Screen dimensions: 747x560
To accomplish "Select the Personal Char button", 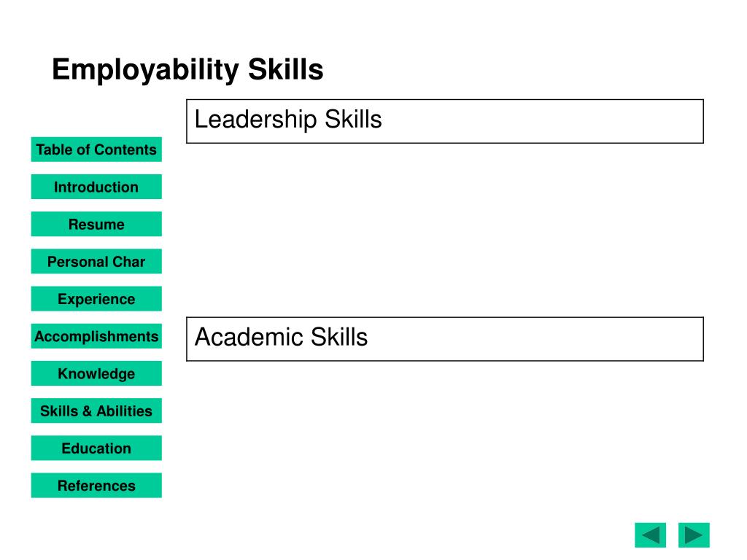I will click(96, 262).
